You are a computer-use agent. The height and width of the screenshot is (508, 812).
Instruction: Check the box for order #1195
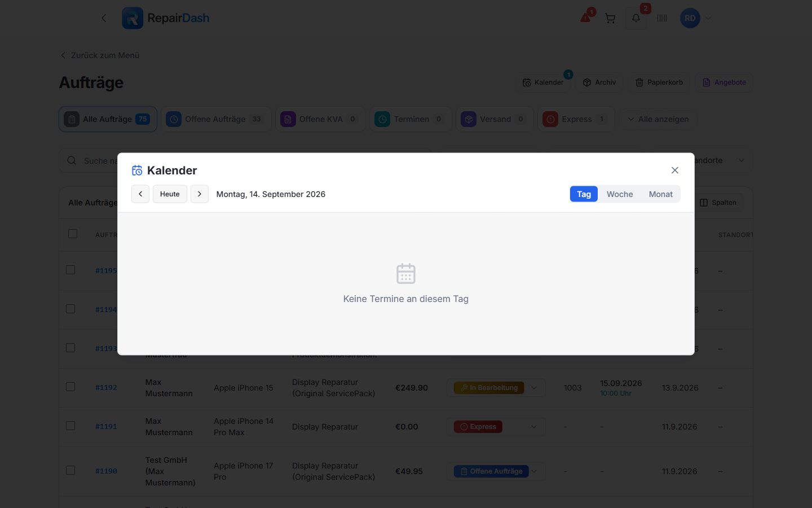(x=70, y=270)
